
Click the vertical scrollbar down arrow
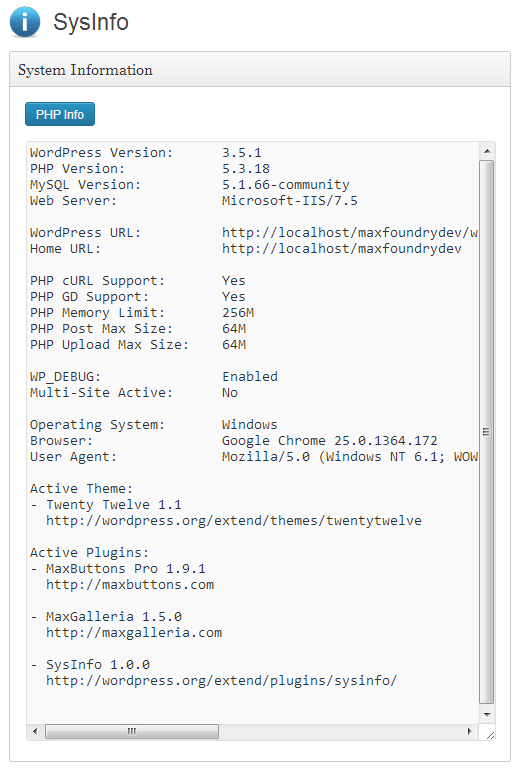tap(487, 715)
